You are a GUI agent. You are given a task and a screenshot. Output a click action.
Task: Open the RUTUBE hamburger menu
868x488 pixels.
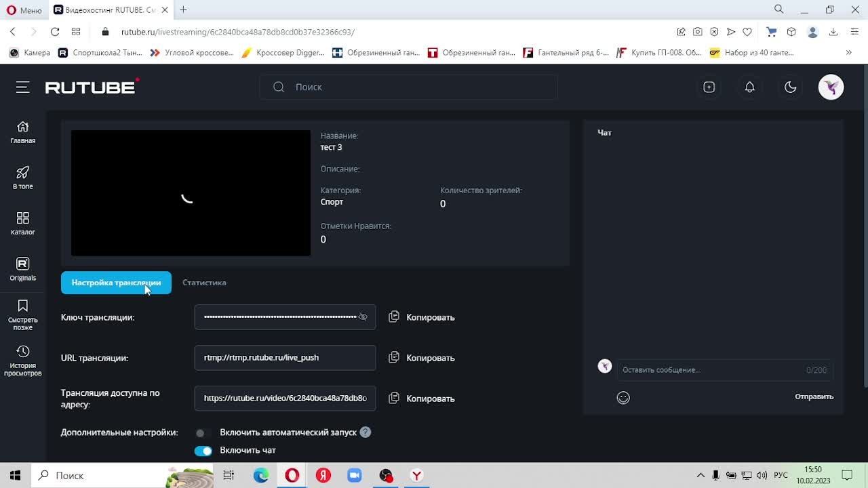(x=23, y=87)
